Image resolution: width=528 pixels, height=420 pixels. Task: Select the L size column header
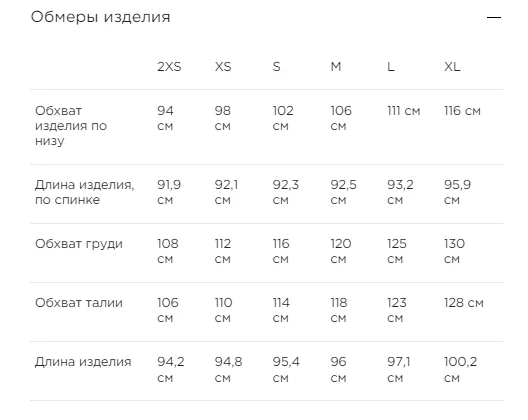click(391, 67)
